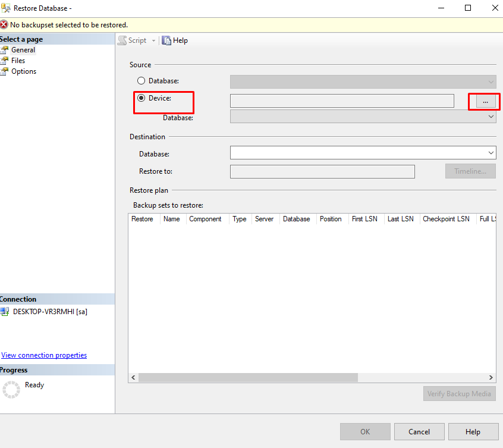The width and height of the screenshot is (503, 448).
Task: Click the horizontal scrollbar thumb
Action: [x=249, y=378]
